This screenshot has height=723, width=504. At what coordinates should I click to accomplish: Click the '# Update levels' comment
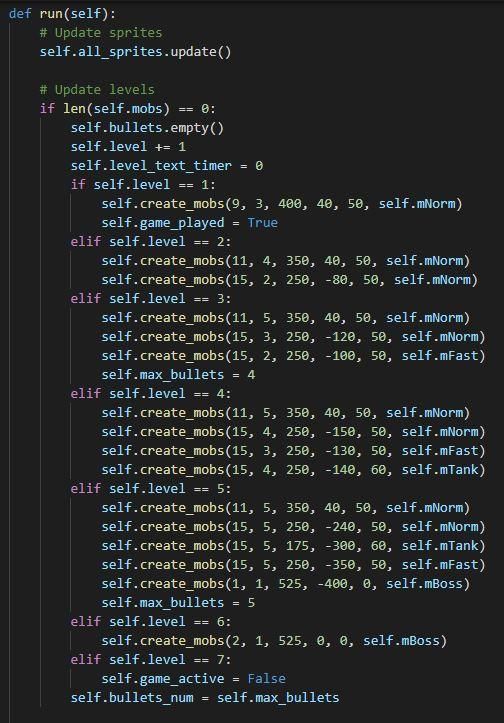point(97,89)
